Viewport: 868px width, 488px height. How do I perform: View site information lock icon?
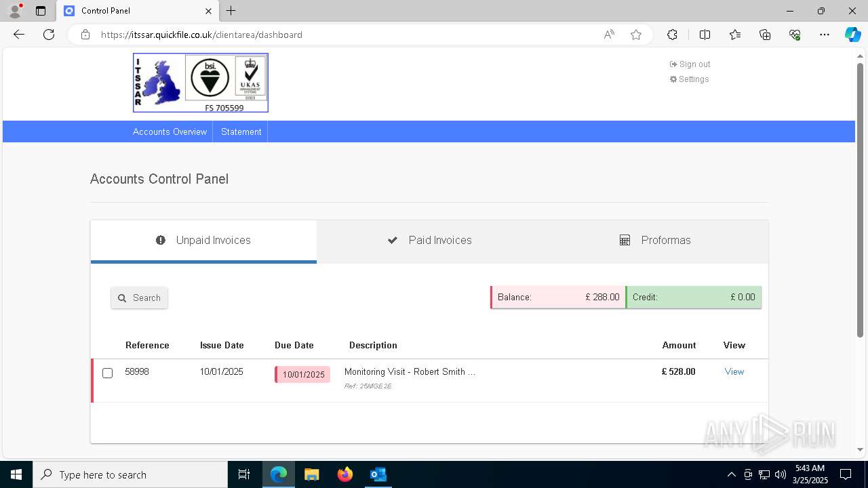click(x=85, y=35)
